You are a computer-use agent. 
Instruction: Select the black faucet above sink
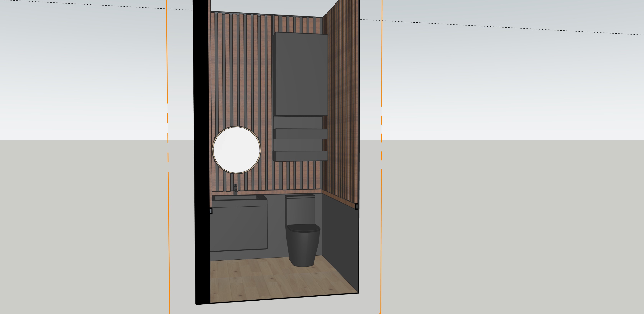(235, 189)
